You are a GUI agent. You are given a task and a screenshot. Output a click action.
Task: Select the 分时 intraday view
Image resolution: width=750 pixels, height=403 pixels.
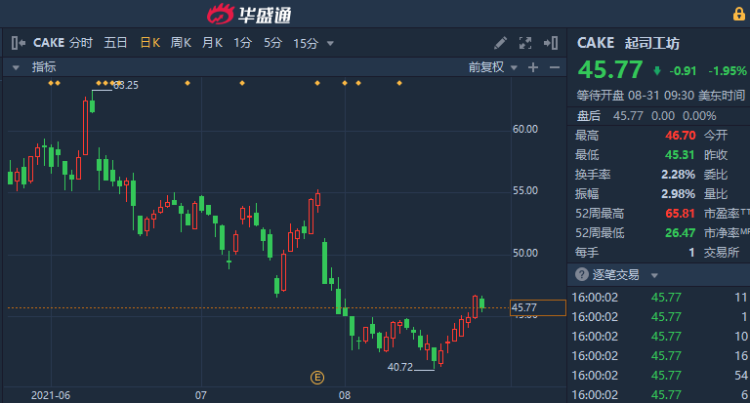[81, 43]
